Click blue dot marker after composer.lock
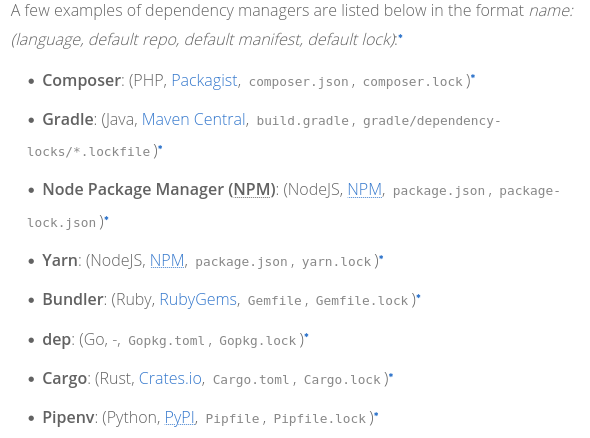 [473, 76]
